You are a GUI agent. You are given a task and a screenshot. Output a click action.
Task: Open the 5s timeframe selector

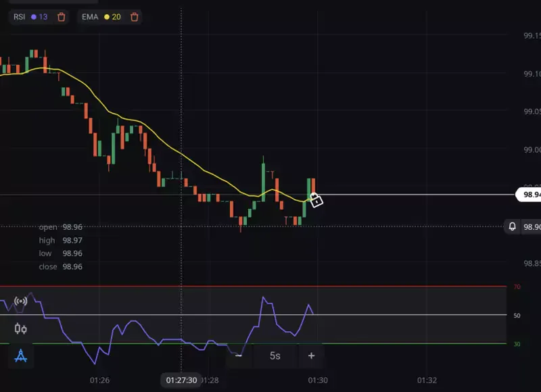click(275, 356)
